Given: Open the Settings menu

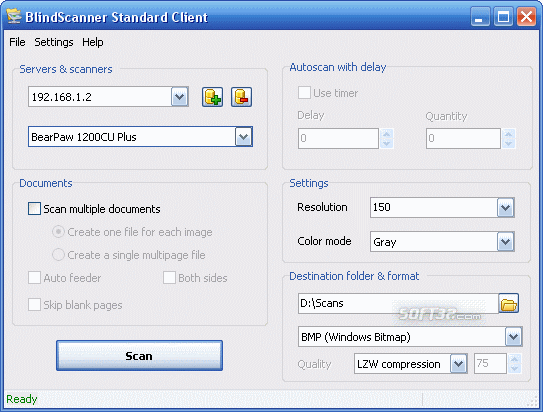Looking at the screenshot, I should click(x=54, y=42).
